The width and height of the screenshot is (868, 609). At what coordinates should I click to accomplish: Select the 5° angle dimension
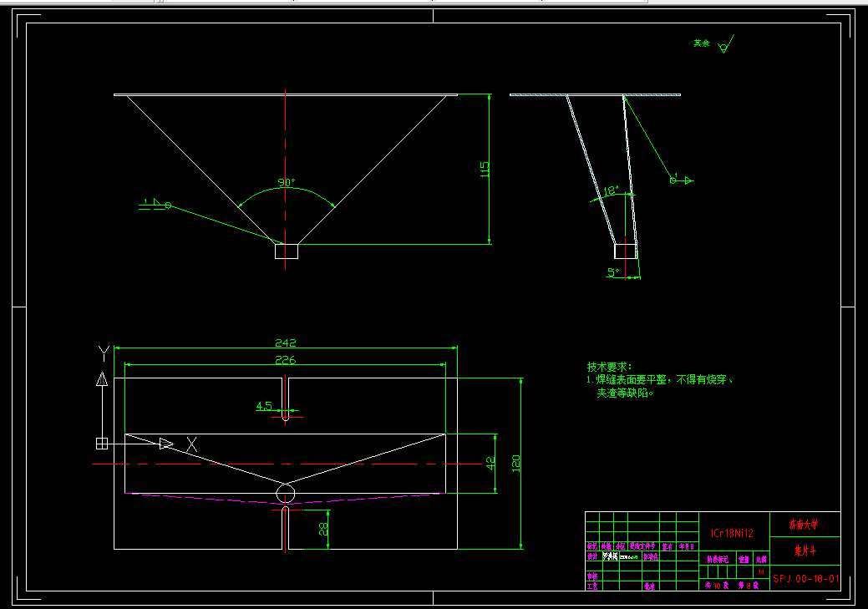[613, 272]
